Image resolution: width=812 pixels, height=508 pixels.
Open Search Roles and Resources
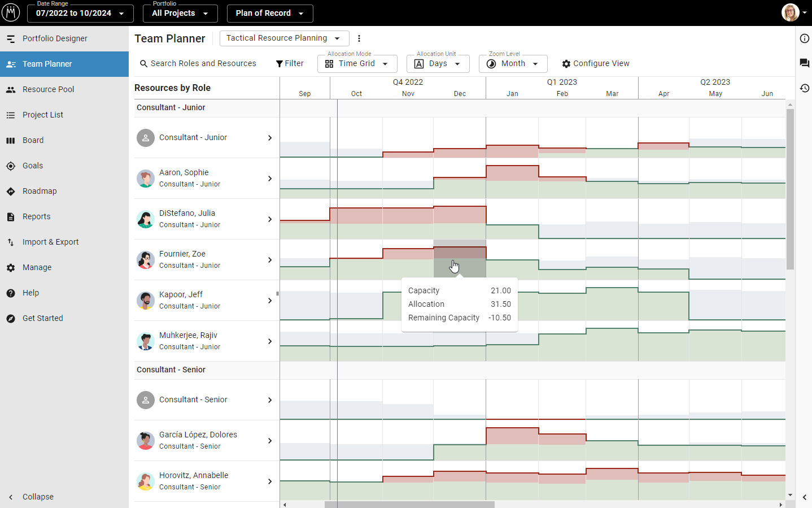(x=197, y=63)
